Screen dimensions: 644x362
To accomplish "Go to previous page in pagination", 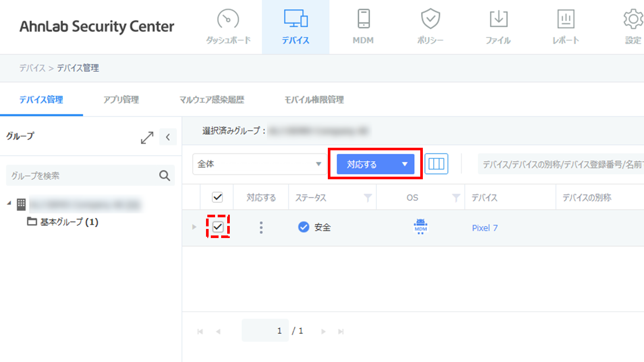I will [x=218, y=331].
